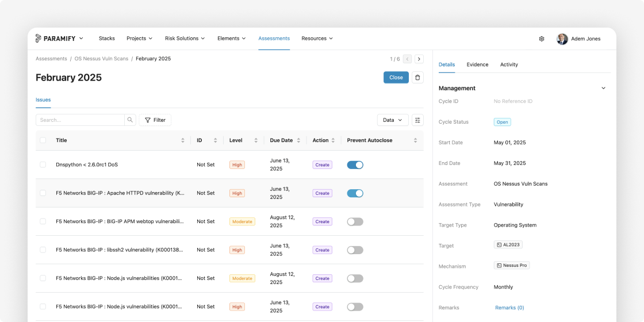Enable Prevent Autoclose for libssh2 vulnerability
Screen dimensions: 644x322
355,250
